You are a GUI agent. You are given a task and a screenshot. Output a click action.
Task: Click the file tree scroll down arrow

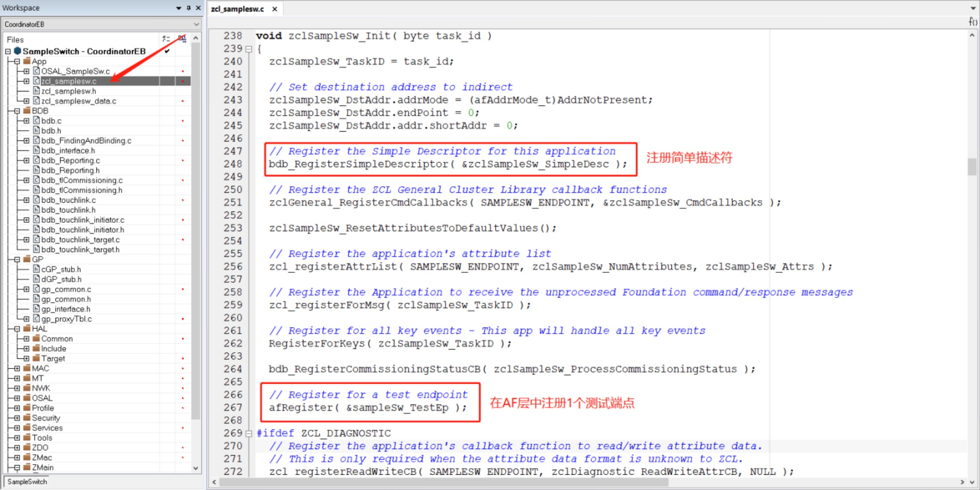(196, 468)
